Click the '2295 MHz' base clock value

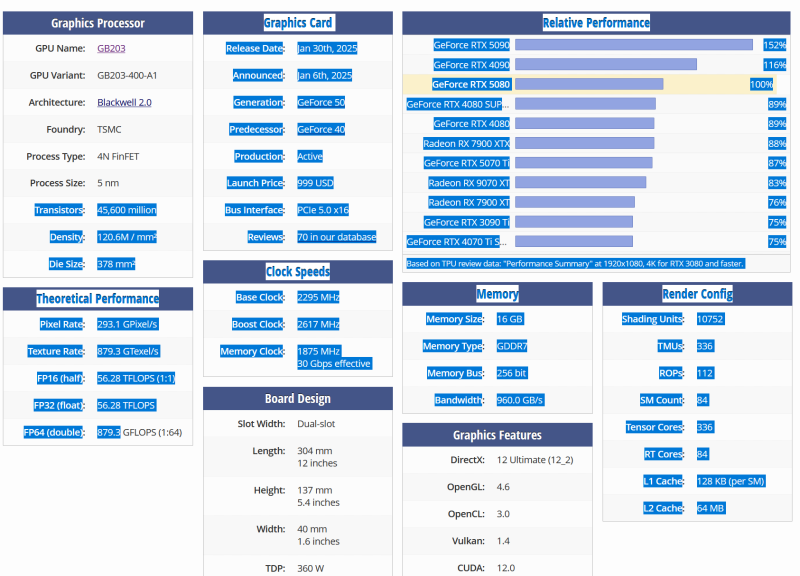318,297
